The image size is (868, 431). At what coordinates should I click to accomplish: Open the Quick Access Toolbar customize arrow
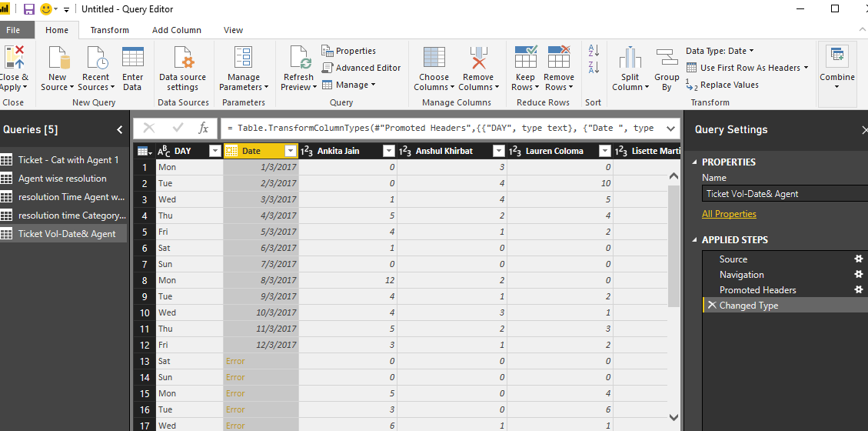tap(66, 9)
